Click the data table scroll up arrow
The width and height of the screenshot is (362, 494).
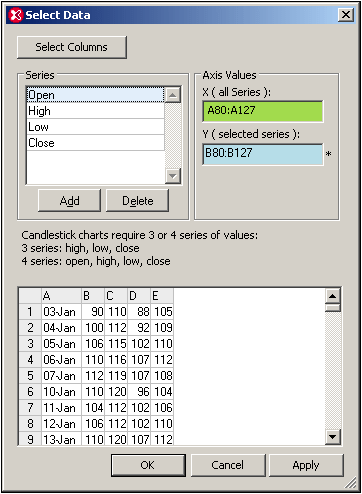333,296
